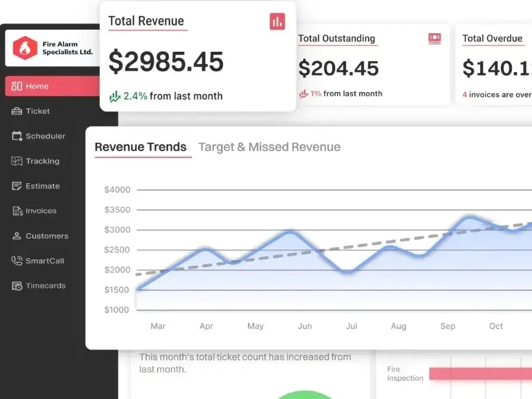Open the Invoices menu entry
Screen dimensions: 532x399
40,211
